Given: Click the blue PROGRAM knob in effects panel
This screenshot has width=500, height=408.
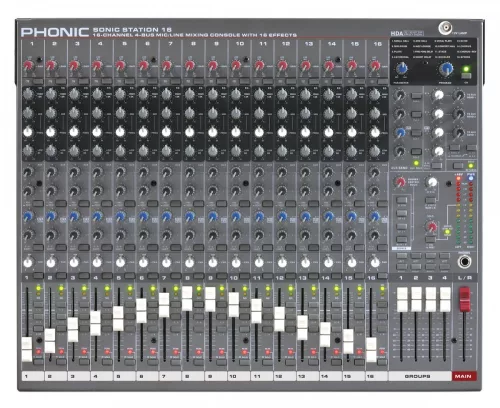Looking at the screenshot, I should click(x=446, y=69).
